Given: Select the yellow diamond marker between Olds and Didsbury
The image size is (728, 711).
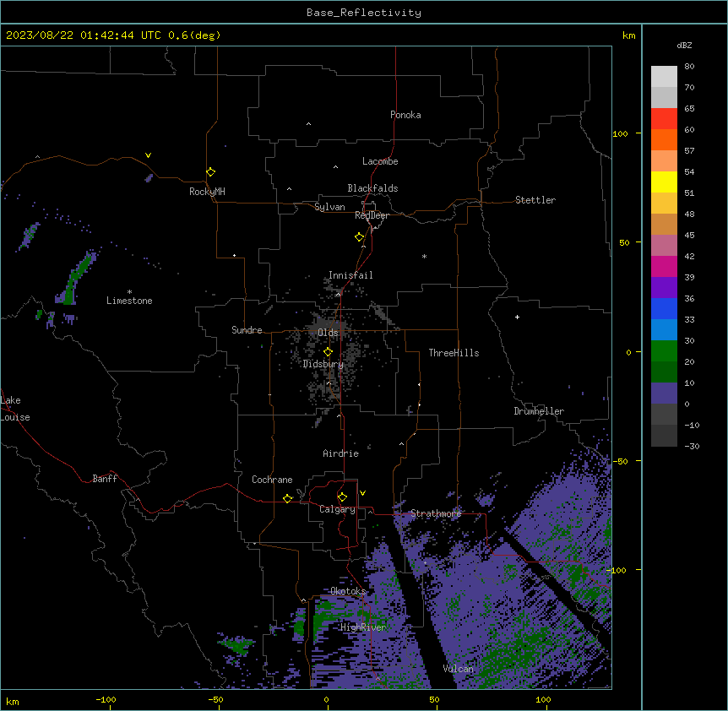Looking at the screenshot, I should click(x=328, y=352).
